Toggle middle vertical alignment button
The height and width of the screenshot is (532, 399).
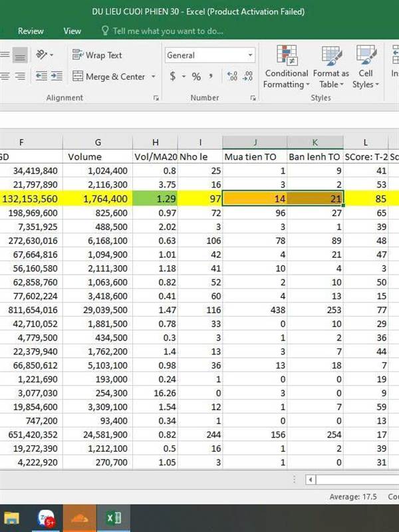[20, 55]
